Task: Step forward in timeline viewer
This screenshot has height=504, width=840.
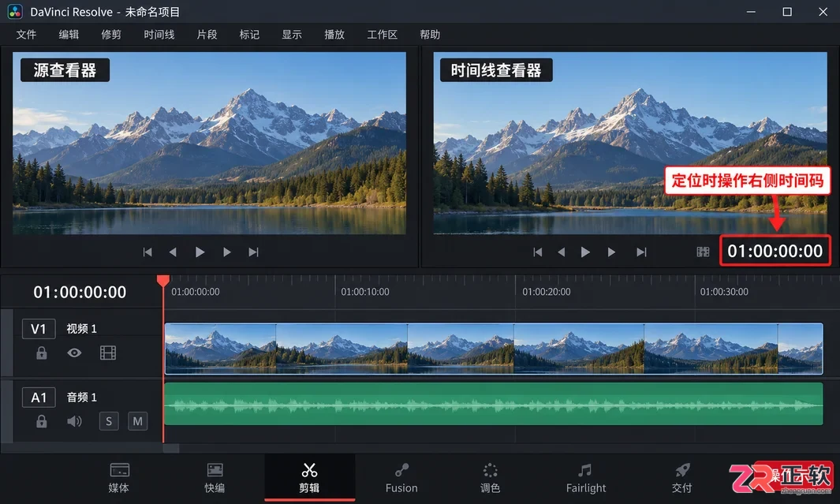Action: coord(611,252)
